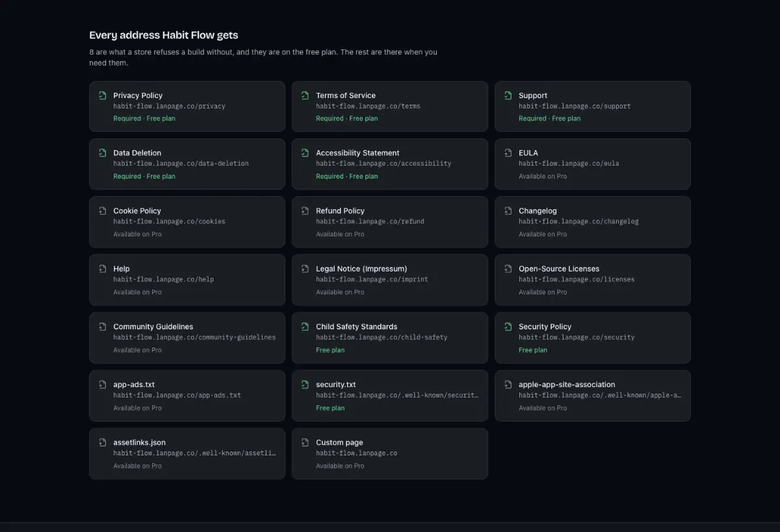Select the Refund Policy title
The image size is (780, 532).
pyautogui.click(x=340, y=211)
